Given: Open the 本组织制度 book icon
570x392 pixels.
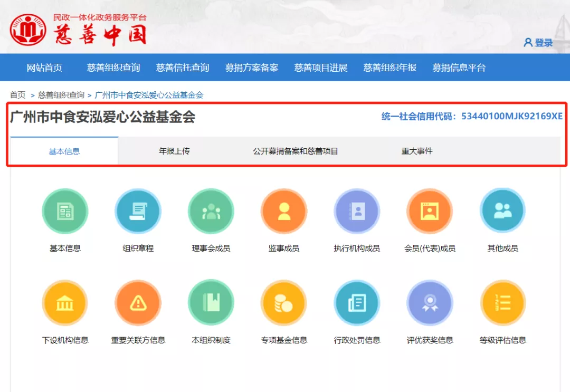Looking at the screenshot, I should pos(211,303).
